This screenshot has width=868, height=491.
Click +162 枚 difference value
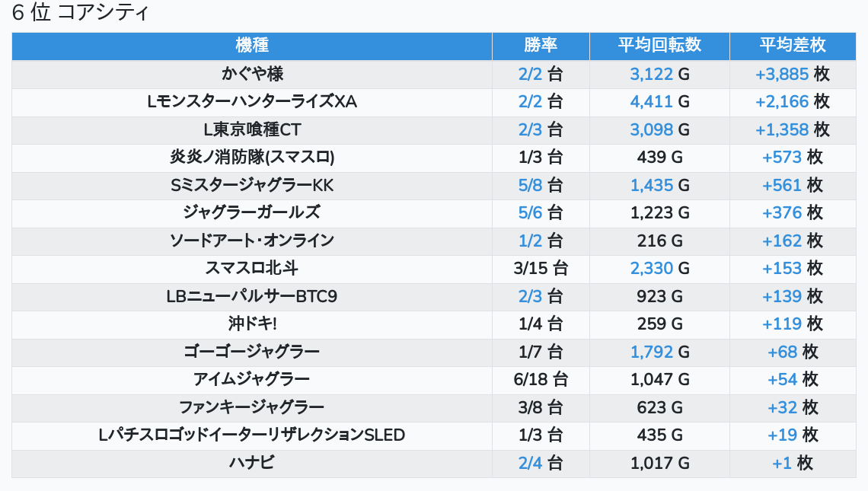[792, 241]
